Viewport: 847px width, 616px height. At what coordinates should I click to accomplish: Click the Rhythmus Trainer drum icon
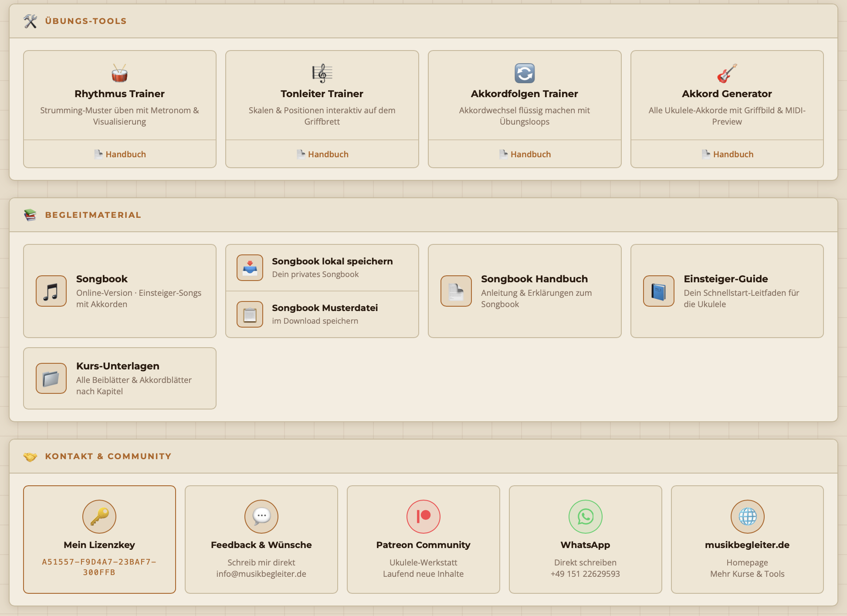coord(119,73)
